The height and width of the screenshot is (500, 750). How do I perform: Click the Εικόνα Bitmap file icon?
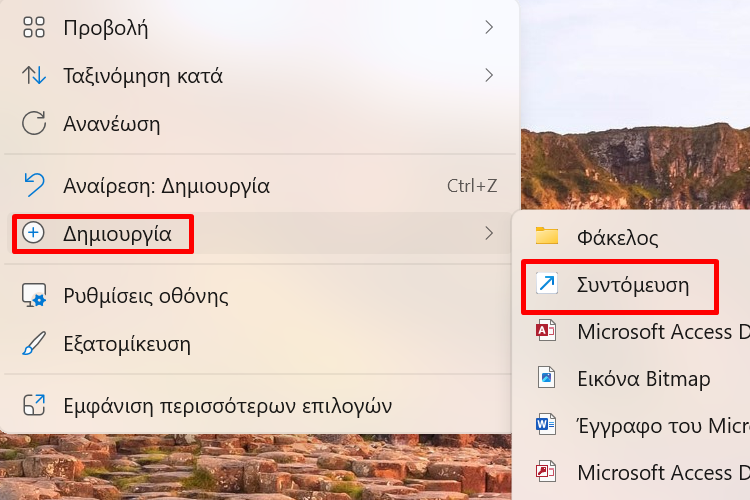(x=546, y=378)
